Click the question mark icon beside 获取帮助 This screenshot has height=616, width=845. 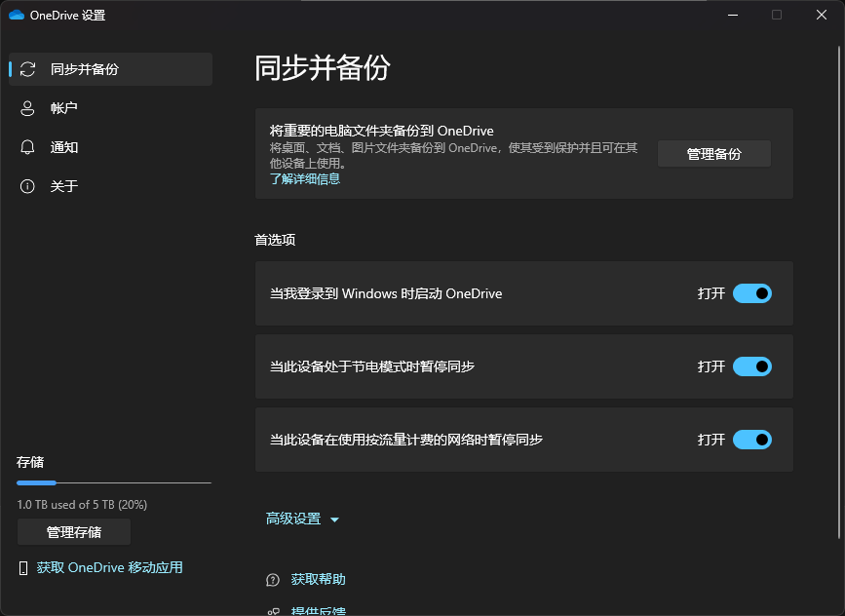(x=273, y=580)
